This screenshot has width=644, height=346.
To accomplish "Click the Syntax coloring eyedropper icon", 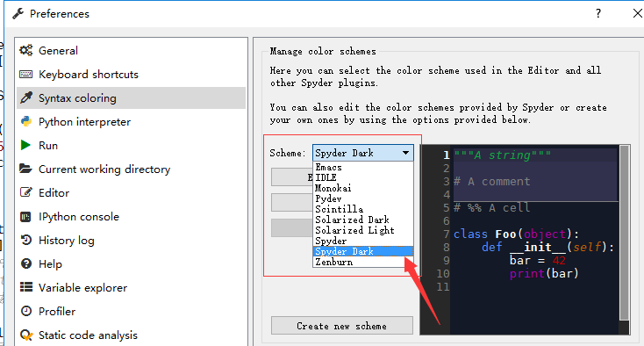I will click(25, 97).
